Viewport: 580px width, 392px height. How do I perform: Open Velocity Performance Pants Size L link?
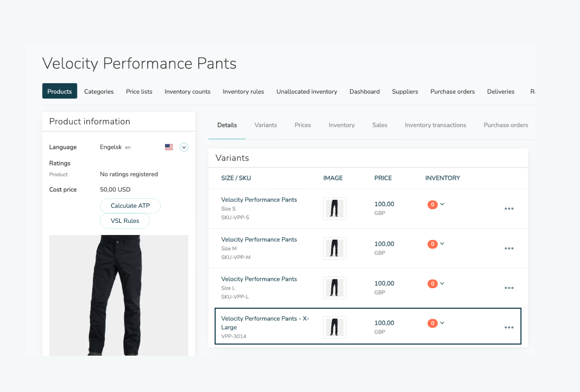(x=259, y=279)
